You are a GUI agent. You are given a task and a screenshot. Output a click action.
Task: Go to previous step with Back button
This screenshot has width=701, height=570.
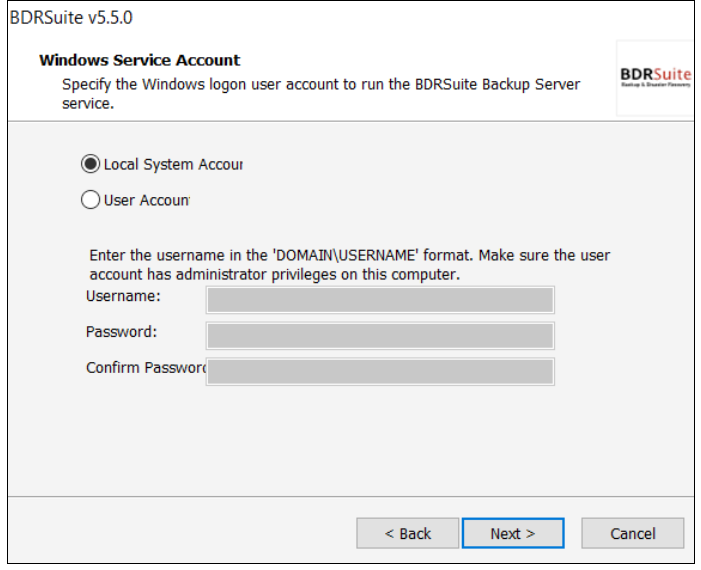click(408, 533)
